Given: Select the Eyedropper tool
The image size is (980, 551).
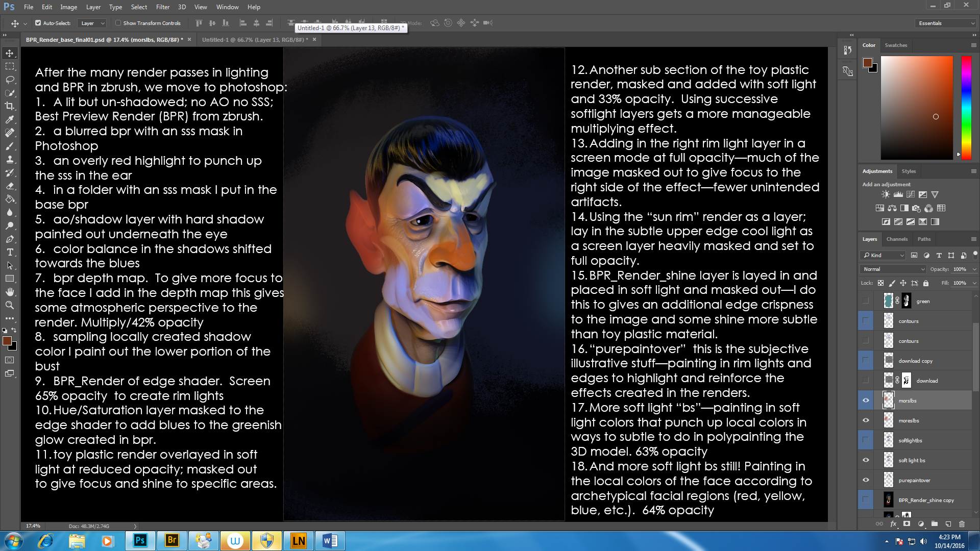Looking at the screenshot, I should tap(10, 119).
